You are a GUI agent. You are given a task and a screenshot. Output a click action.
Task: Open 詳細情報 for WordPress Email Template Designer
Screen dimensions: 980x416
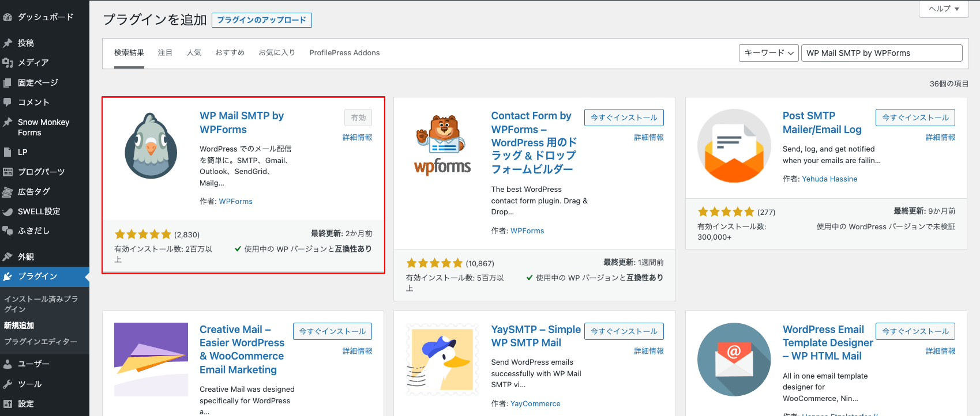pos(941,351)
